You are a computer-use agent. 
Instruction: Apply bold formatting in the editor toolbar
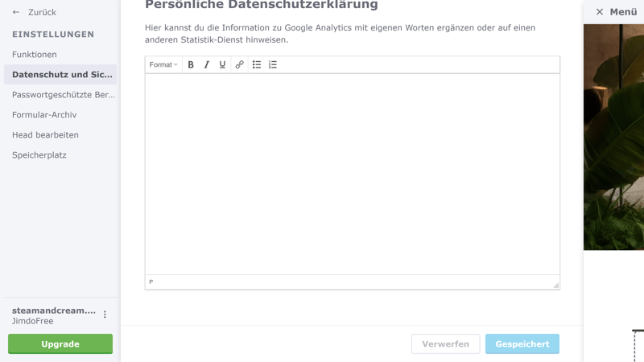[x=191, y=64]
